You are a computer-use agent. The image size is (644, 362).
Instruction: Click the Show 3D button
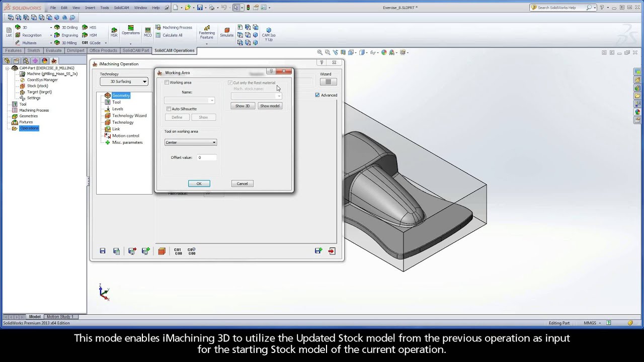(x=243, y=106)
